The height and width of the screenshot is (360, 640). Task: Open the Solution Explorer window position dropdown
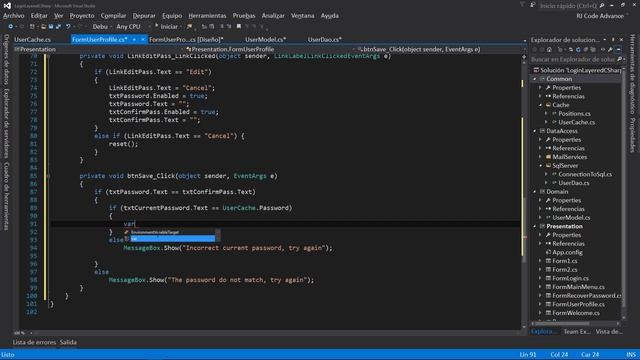(604, 40)
